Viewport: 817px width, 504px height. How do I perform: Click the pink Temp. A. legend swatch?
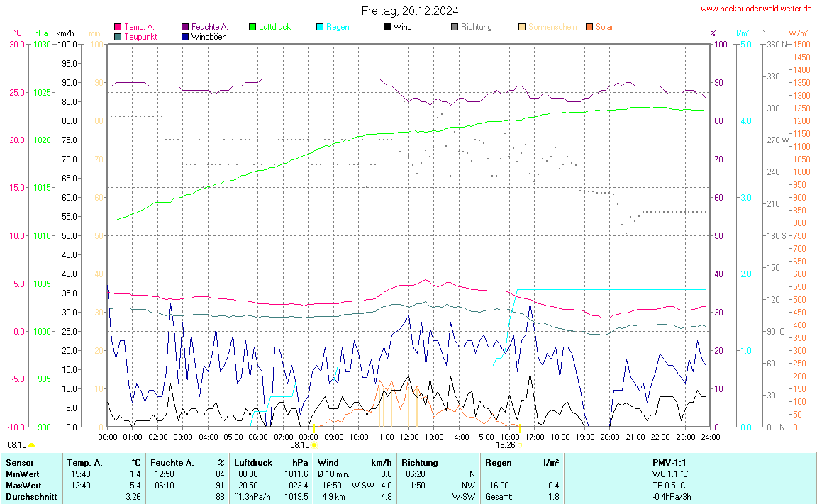click(x=118, y=27)
